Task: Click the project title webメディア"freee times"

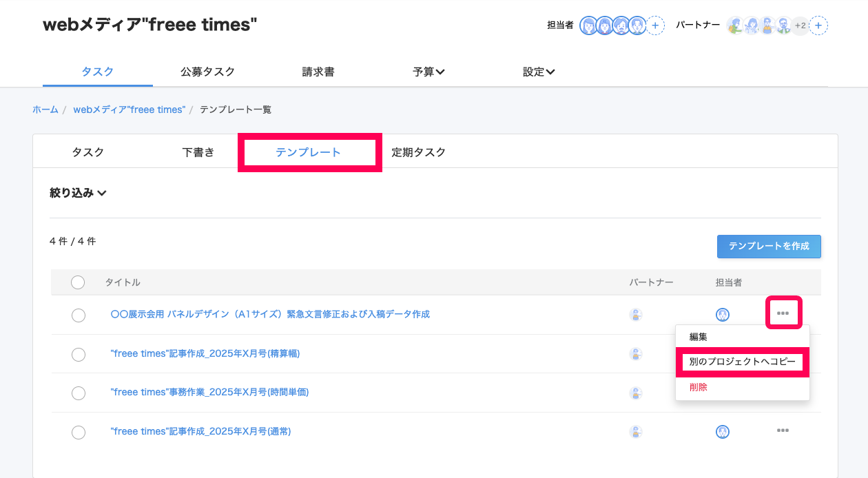Action: coord(150,25)
